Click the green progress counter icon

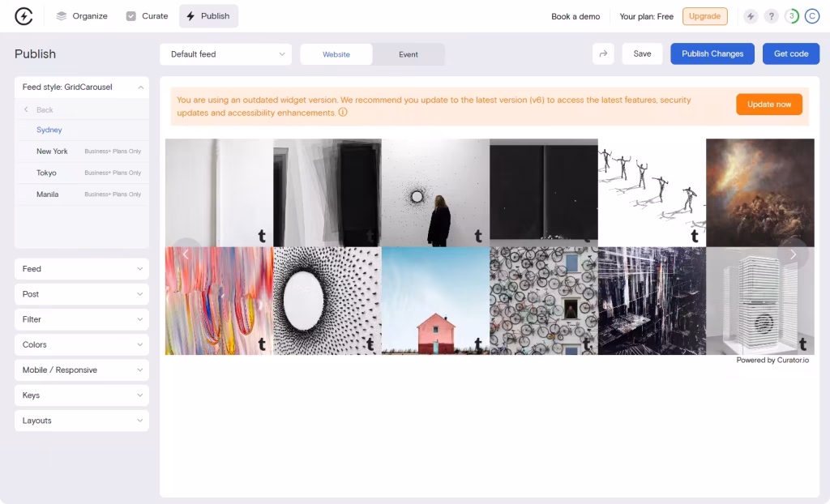pos(792,16)
